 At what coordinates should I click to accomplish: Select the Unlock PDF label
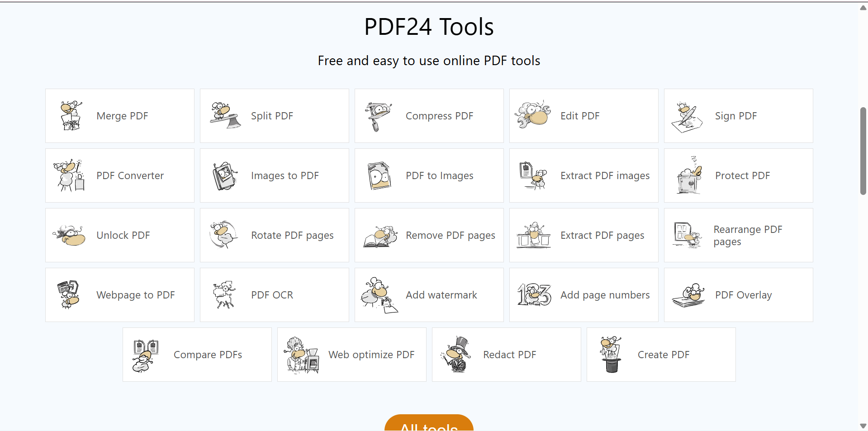[123, 235]
